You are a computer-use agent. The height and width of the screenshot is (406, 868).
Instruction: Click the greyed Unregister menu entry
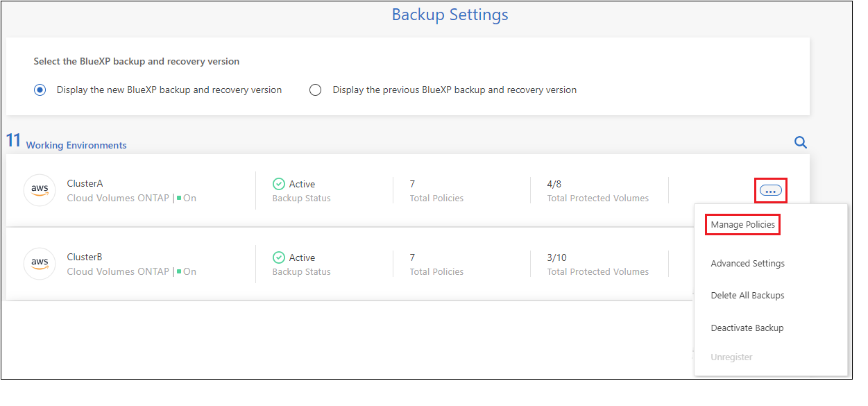tap(731, 357)
